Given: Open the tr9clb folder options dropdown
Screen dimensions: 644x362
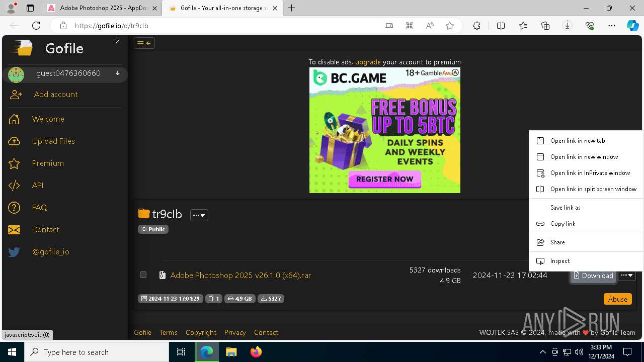Looking at the screenshot, I should (x=199, y=215).
